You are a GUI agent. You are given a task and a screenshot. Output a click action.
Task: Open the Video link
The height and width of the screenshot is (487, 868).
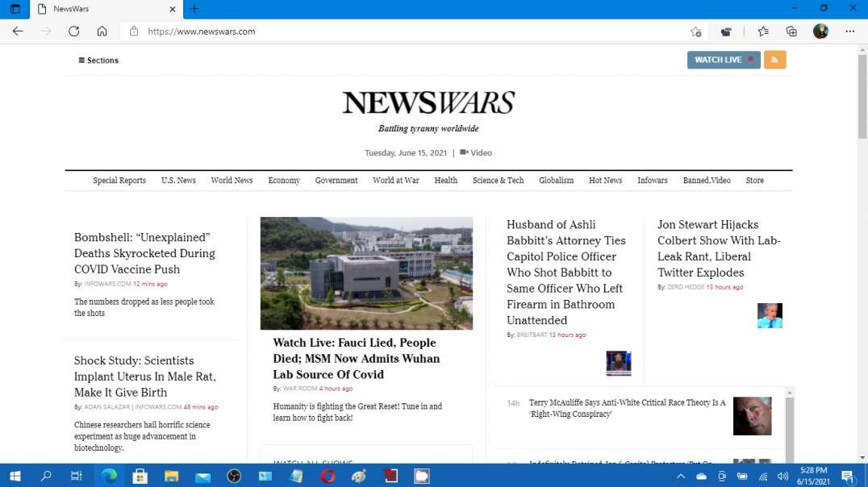point(475,152)
